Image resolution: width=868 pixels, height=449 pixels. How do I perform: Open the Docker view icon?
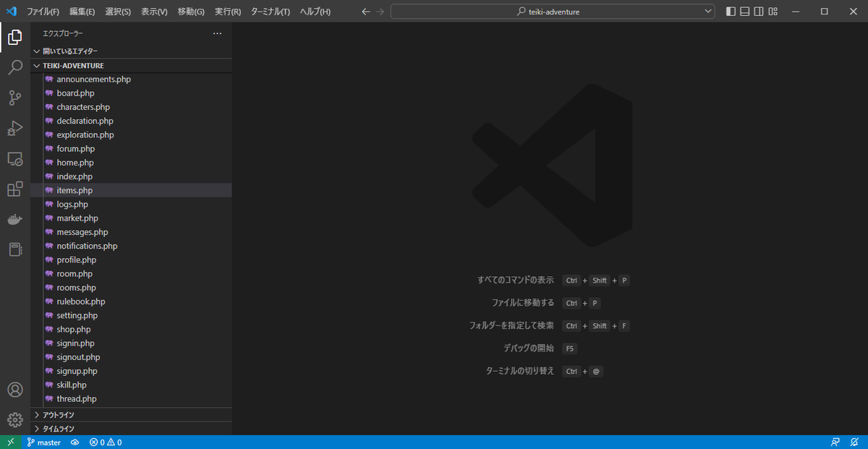[x=14, y=220]
